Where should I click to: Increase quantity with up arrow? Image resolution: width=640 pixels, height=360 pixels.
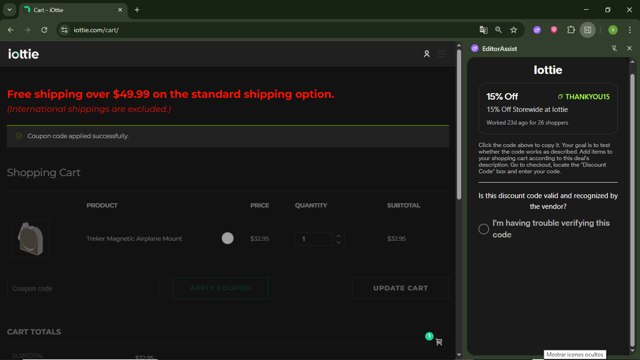(338, 236)
